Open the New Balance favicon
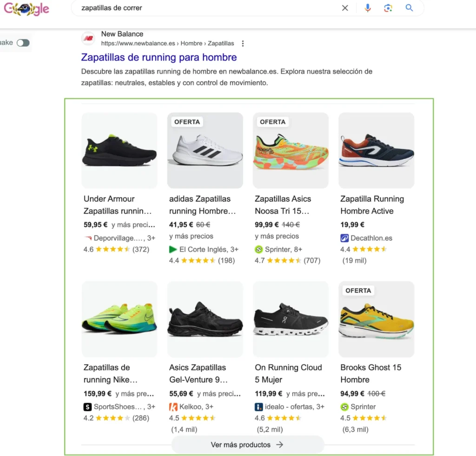Viewport: 476px width, 456px height. coord(88,38)
